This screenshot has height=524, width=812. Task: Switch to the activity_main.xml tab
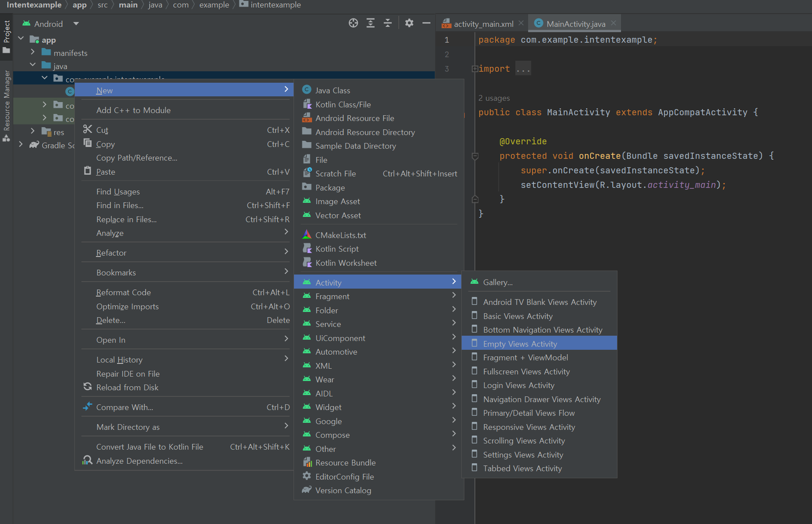(x=483, y=24)
